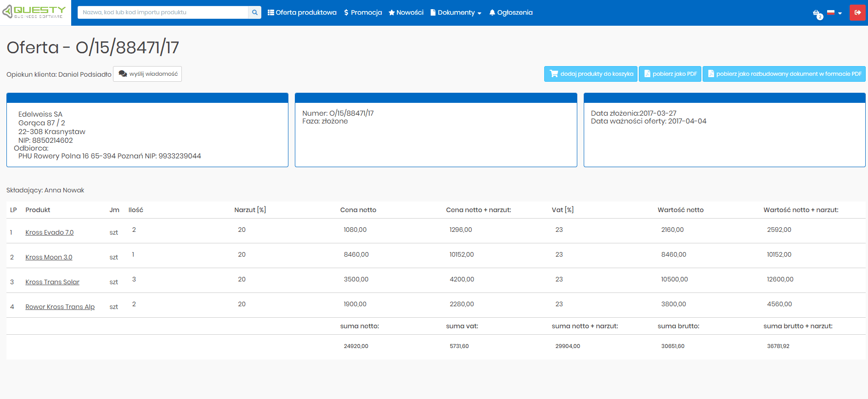The image size is (868, 399).
Task: Click cell value 2280,00
Action: [x=462, y=304]
